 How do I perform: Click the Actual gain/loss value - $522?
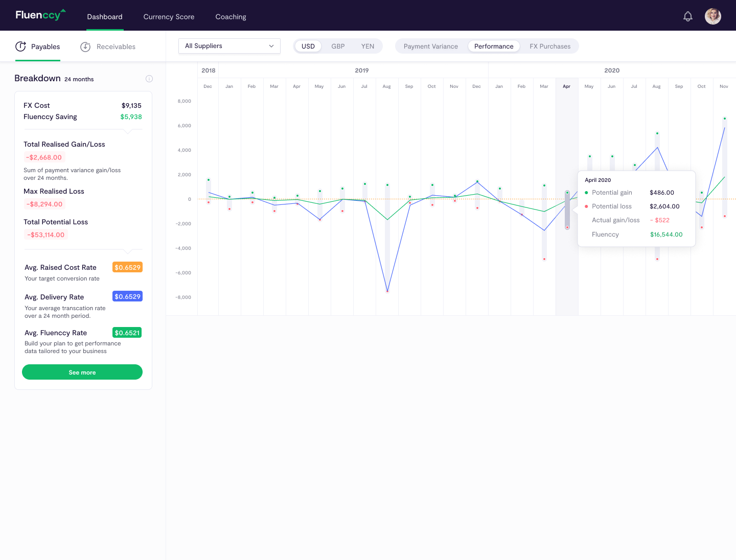(660, 220)
